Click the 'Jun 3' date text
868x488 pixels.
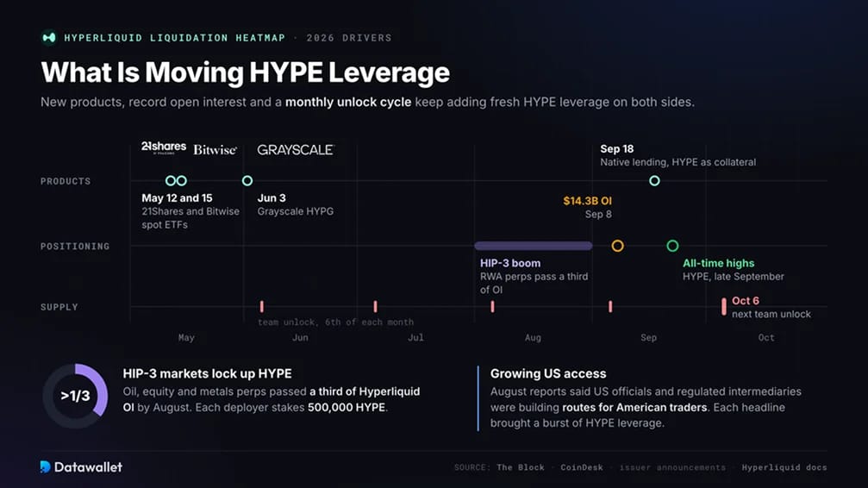click(272, 198)
